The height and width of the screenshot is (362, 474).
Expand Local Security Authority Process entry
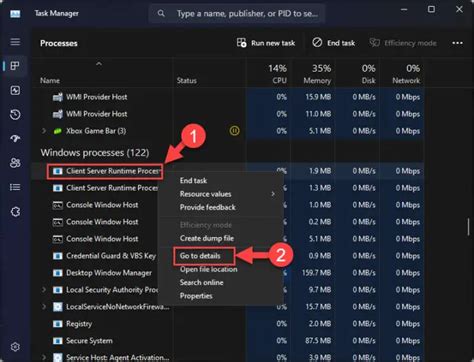click(x=44, y=290)
